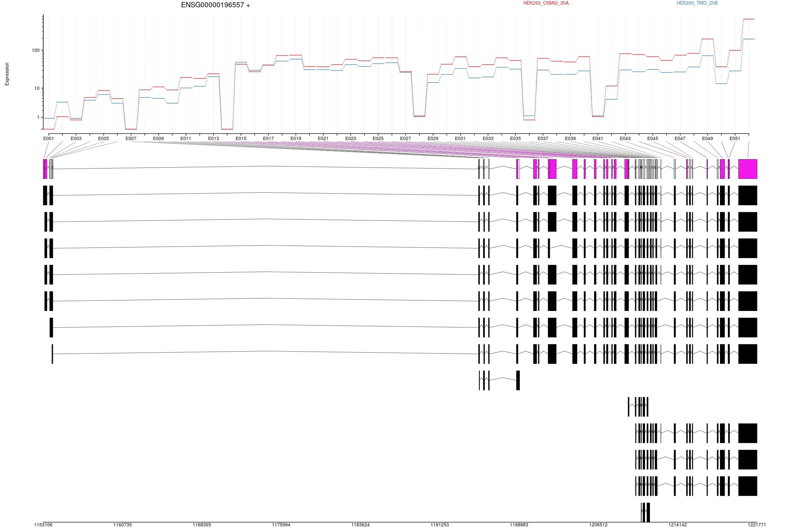Select exon label E017
This screenshot has width=793, height=532.
pyautogui.click(x=268, y=139)
